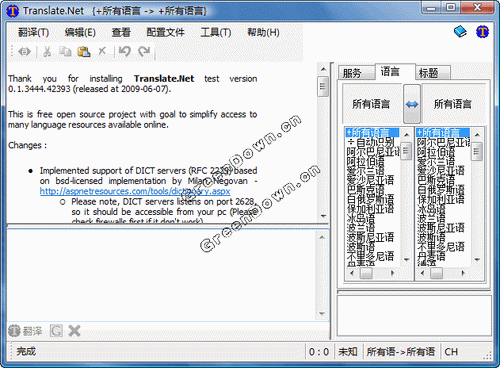Click the translate arrows toolbar icon
This screenshot has width=500, height=368.
(x=24, y=52)
